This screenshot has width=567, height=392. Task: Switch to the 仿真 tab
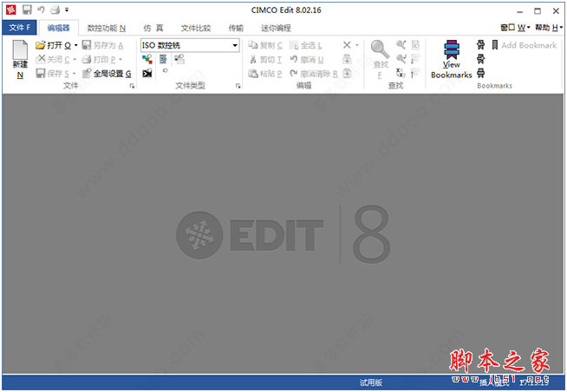tap(153, 28)
